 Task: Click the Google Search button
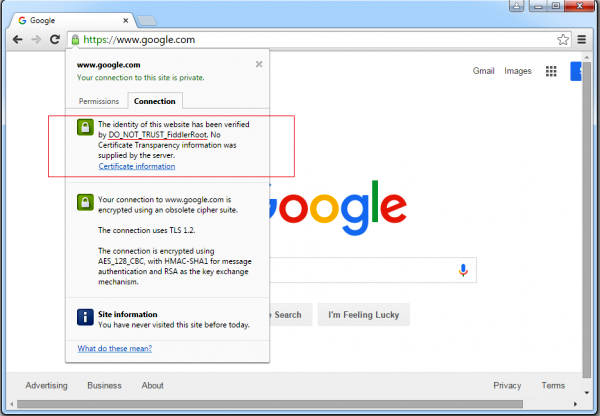point(291,315)
